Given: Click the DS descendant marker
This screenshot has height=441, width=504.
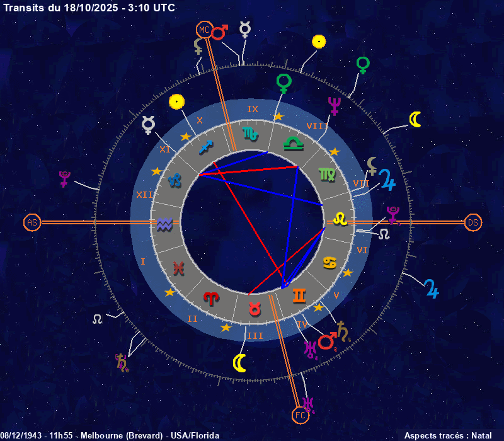Looking at the screenshot, I should tap(472, 222).
